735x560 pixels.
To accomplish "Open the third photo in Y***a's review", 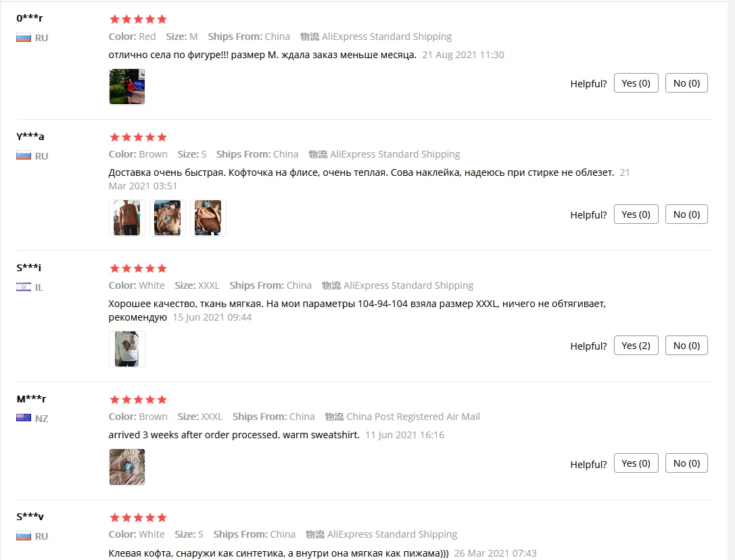I will point(208,218).
